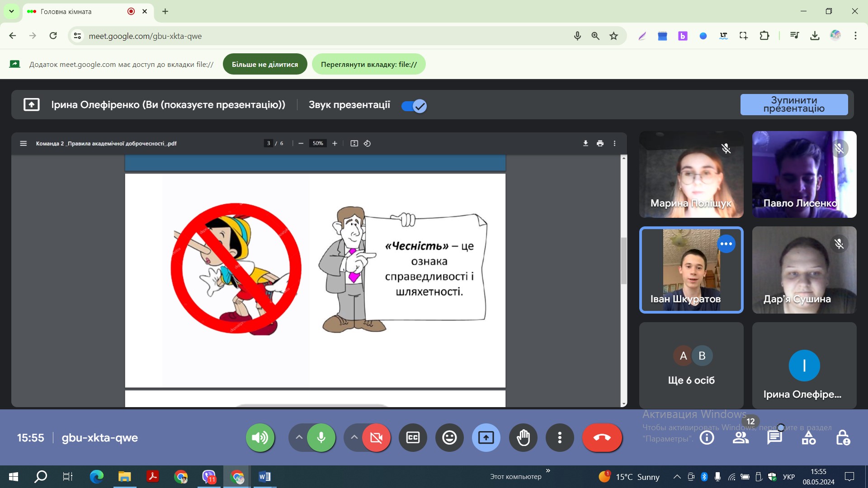Print the PDF document

pyautogui.click(x=600, y=143)
